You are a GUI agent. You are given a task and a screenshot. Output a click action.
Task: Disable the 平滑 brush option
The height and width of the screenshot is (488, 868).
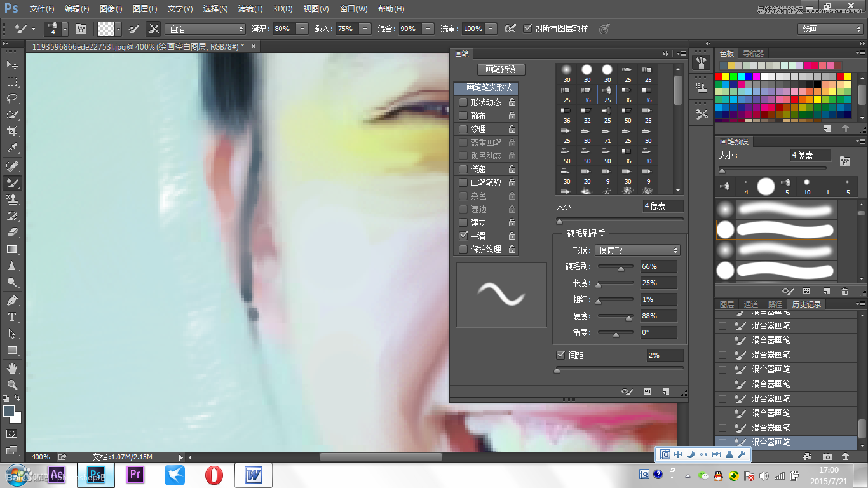click(x=463, y=235)
